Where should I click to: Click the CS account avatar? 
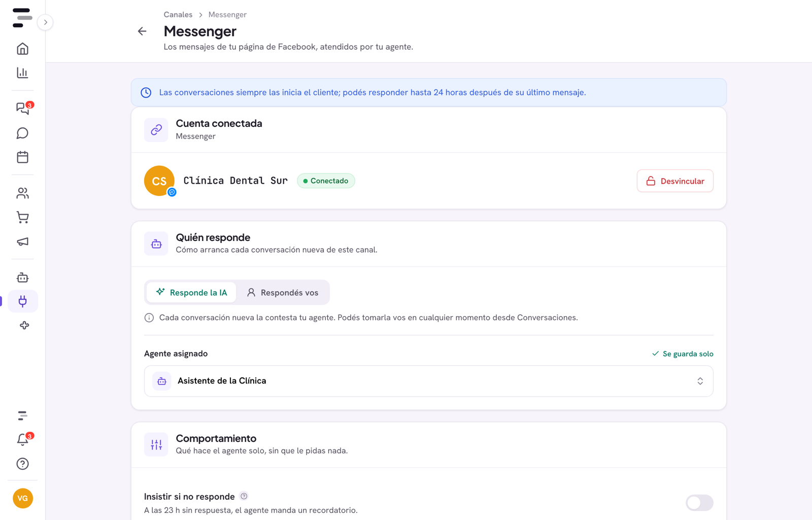point(159,181)
